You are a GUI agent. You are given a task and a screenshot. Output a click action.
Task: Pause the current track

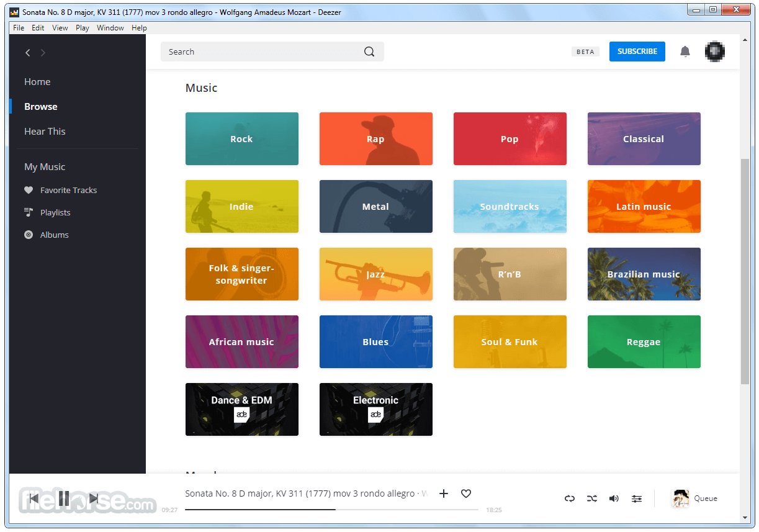pos(64,498)
